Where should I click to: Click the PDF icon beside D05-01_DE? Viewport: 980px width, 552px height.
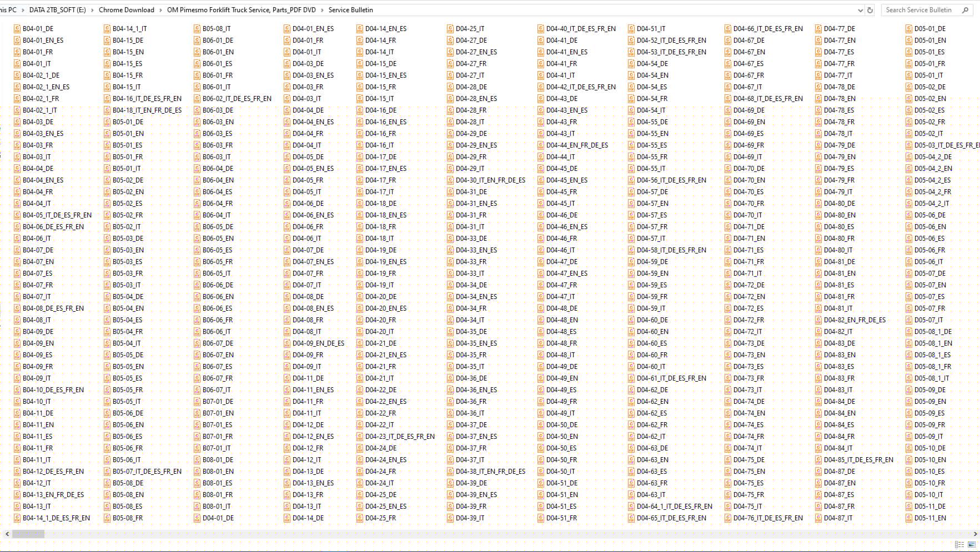[909, 29]
